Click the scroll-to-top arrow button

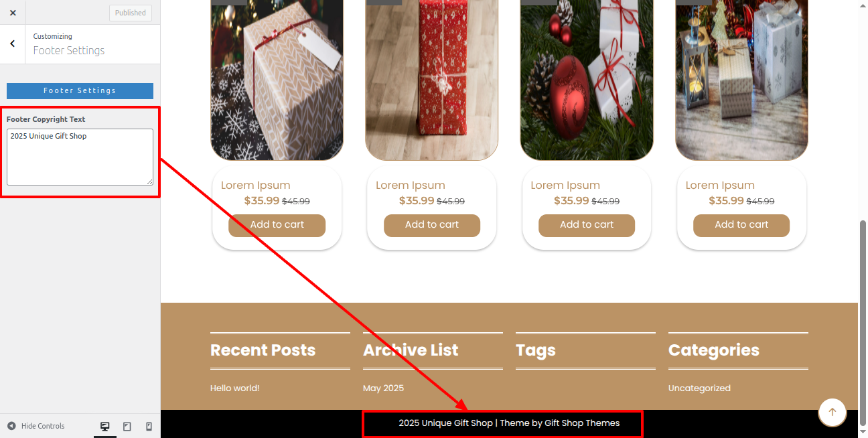coord(833,412)
